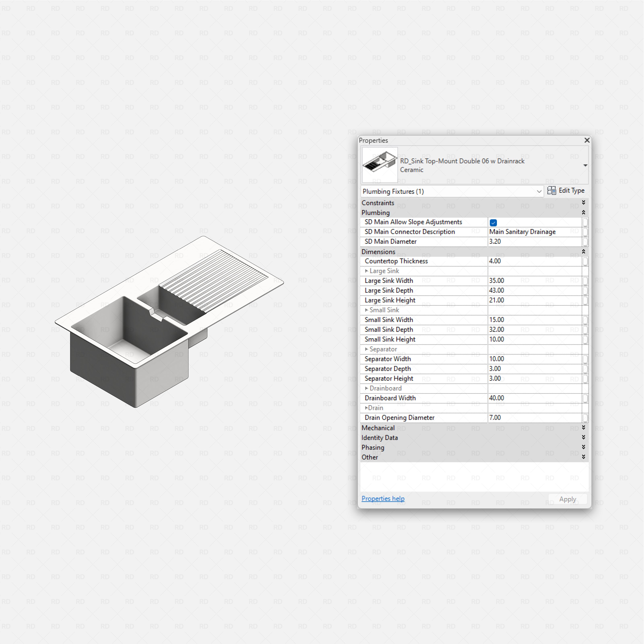644x644 pixels.
Task: Click the Edit Type icon
Action: (552, 190)
